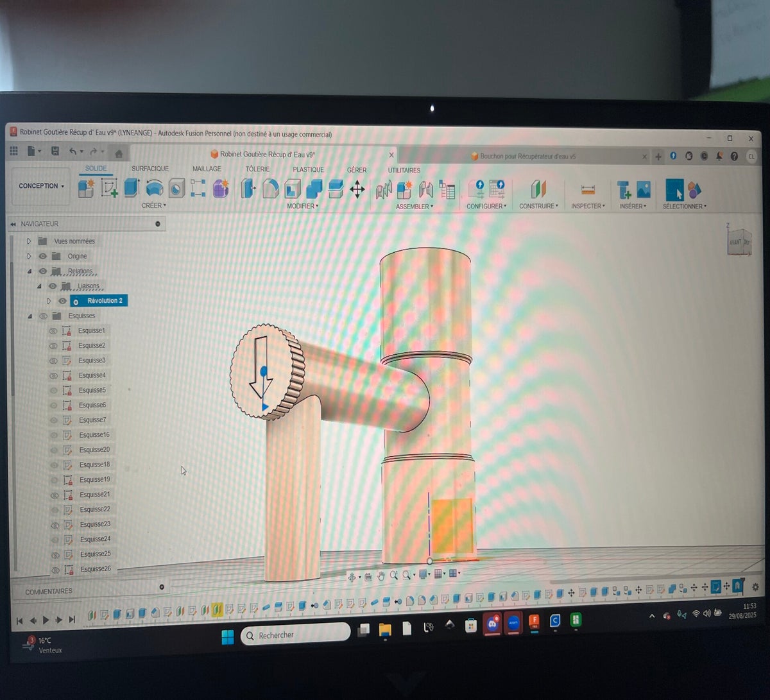770x700 pixels.
Task: Toggle visibility eye of Origine folder
Action: [x=43, y=256]
